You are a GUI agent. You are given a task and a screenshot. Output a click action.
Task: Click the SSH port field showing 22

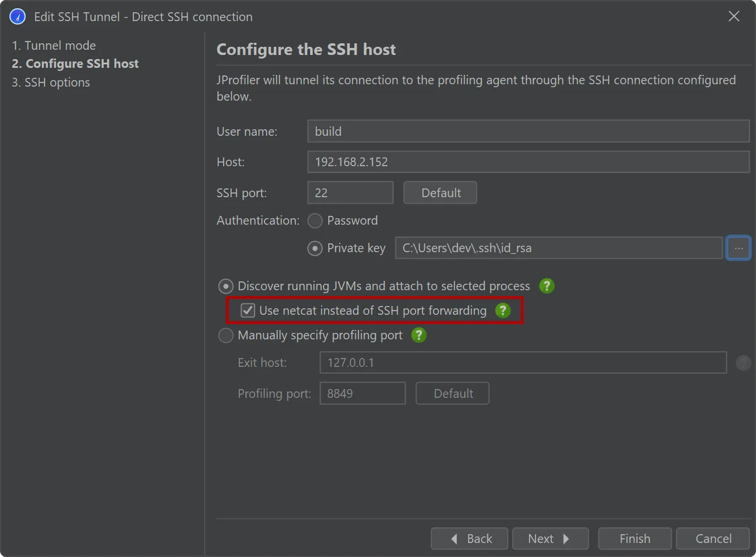point(350,193)
